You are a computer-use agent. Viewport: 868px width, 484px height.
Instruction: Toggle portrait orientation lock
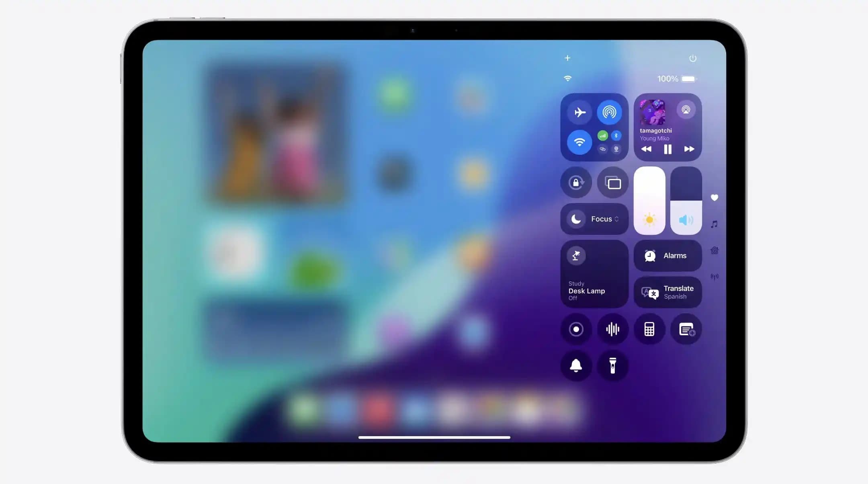pos(575,183)
